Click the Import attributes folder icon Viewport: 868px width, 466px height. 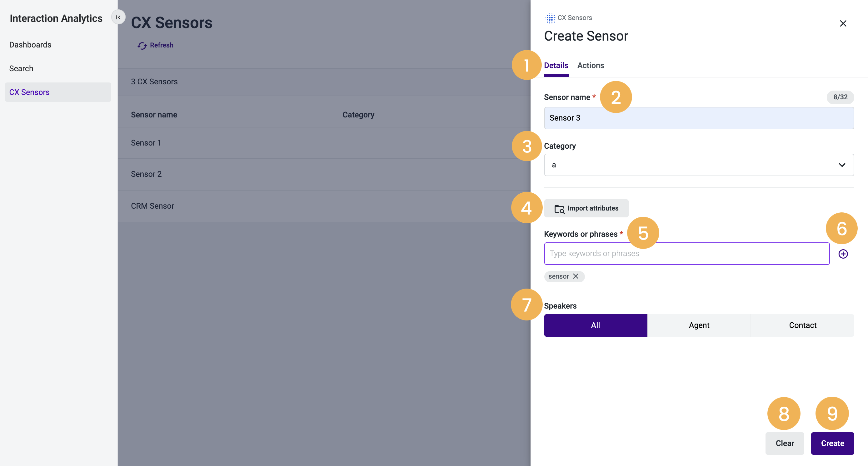tap(559, 209)
